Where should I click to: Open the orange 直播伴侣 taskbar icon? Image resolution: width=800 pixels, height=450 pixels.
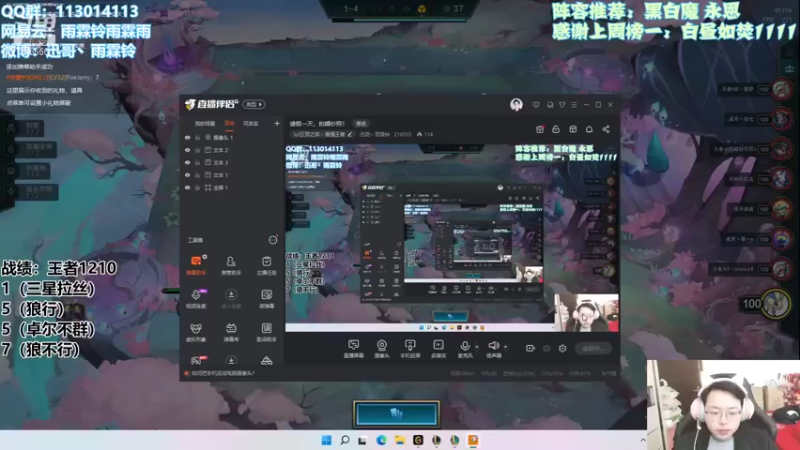473,440
